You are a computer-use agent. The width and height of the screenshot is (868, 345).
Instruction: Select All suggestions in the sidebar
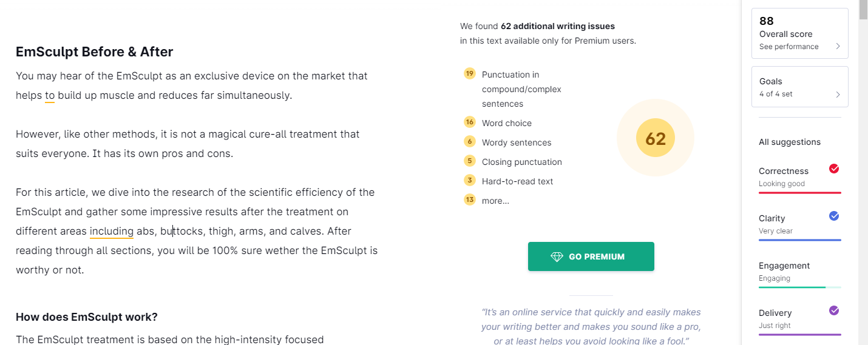789,142
